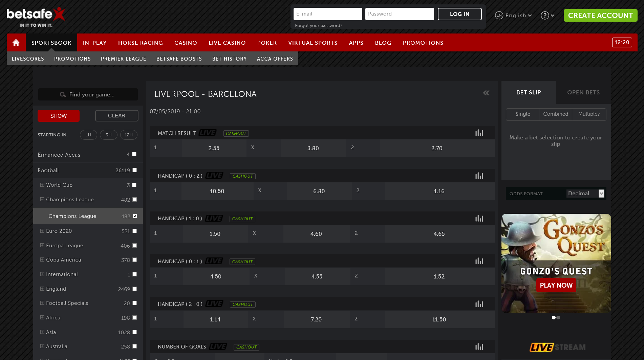Screen dimensions: 644x360
Task: Click the help question mark icon
Action: click(544, 16)
